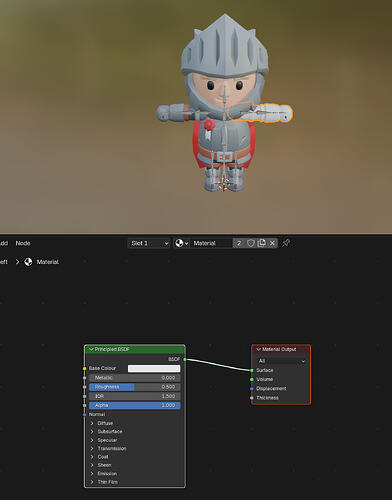Click the material user count number 2
Viewport: 392px width, 500px height.
click(x=239, y=243)
